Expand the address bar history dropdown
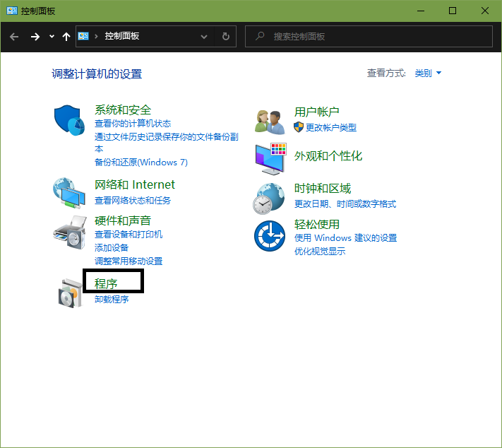The image size is (502, 448). (x=203, y=37)
